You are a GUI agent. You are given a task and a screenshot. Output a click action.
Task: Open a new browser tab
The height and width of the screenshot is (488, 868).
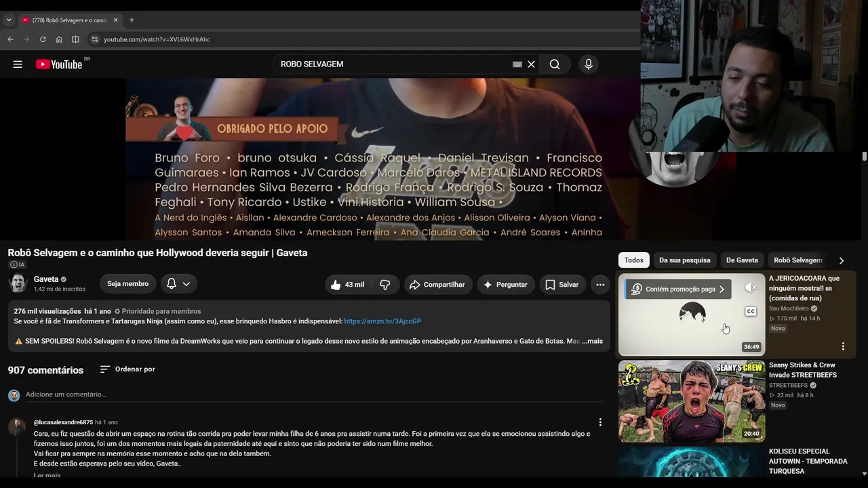pyautogui.click(x=132, y=20)
